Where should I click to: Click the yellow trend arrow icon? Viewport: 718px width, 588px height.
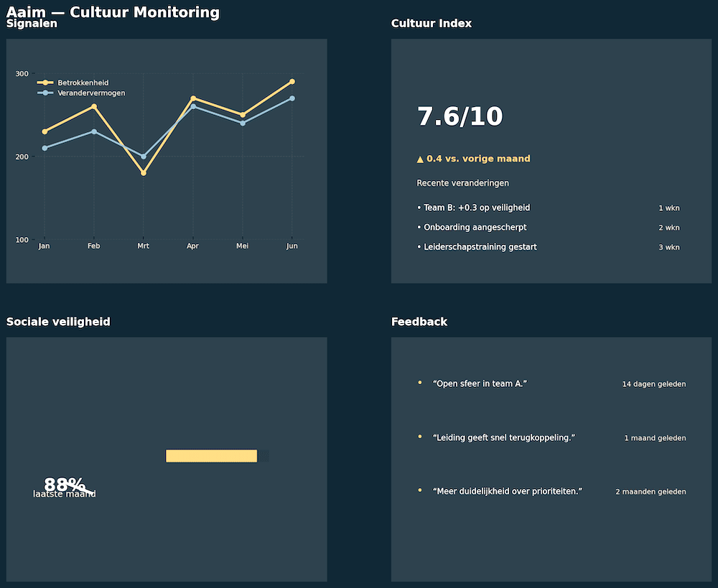[x=420, y=159]
